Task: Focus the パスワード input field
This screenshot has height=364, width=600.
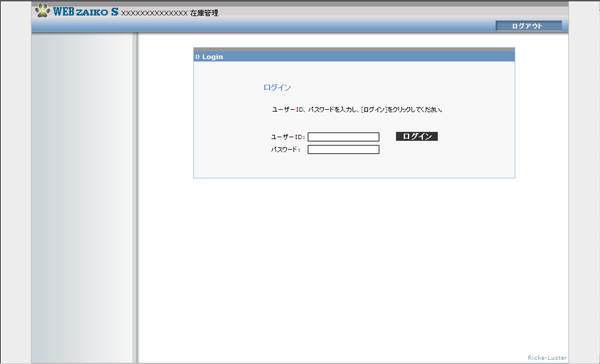Action: coord(344,150)
